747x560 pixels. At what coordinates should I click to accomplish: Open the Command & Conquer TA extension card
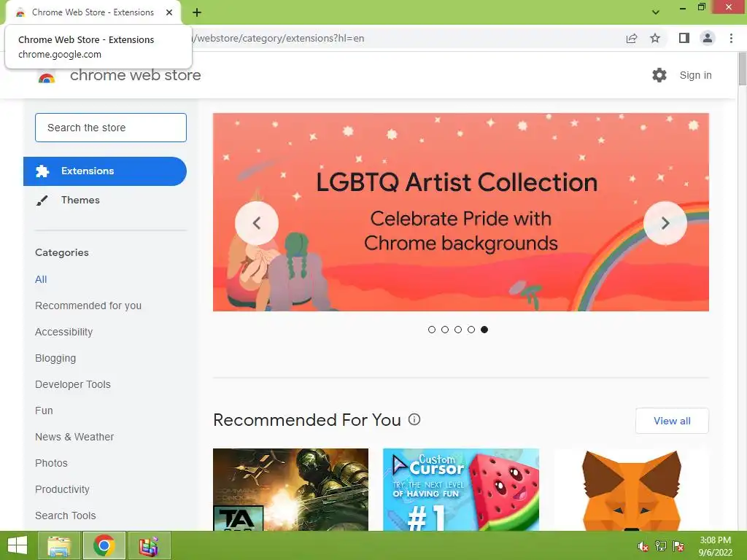tap(290, 489)
